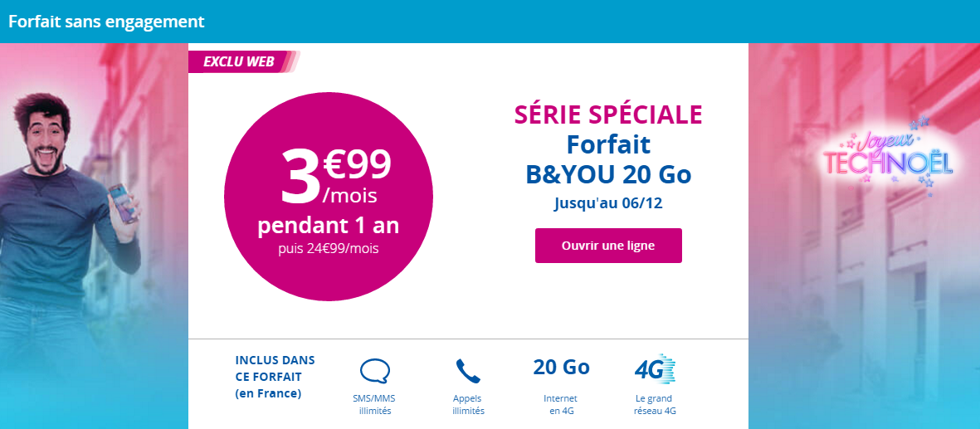Click the SMS/MMS illimités label

click(374, 405)
